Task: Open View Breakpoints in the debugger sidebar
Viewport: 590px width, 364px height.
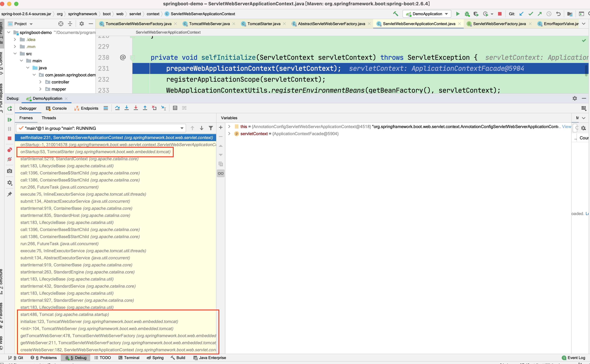Action: [x=10, y=150]
